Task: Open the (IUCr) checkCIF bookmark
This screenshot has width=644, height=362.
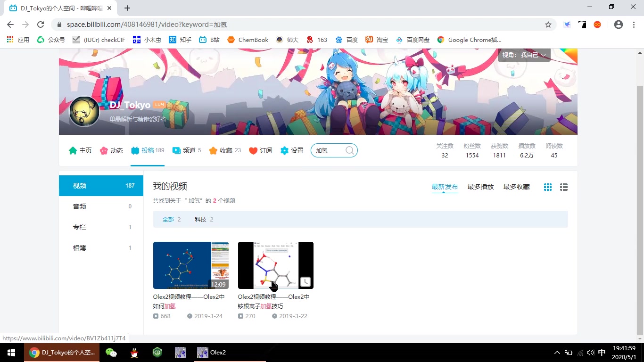Action: tap(99, 40)
